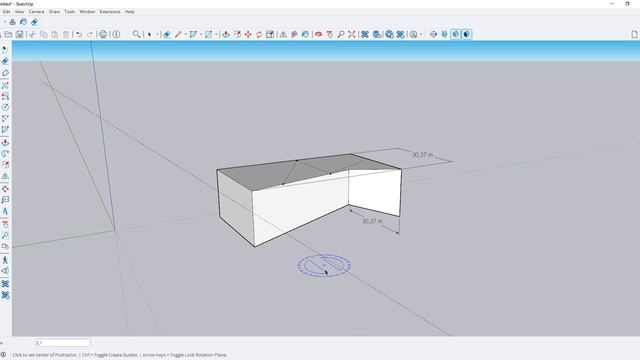
Task: Pick the Eraser tool in top toolbar
Action: [167, 34]
